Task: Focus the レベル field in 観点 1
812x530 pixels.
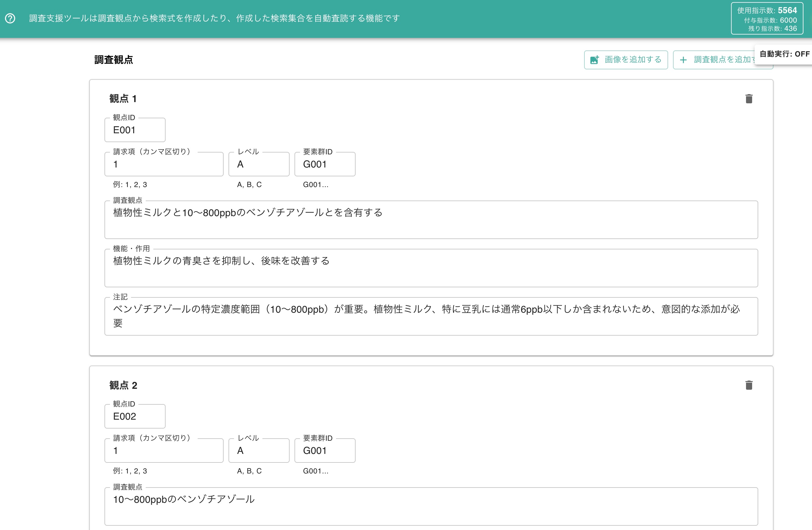Action: pos(259,164)
